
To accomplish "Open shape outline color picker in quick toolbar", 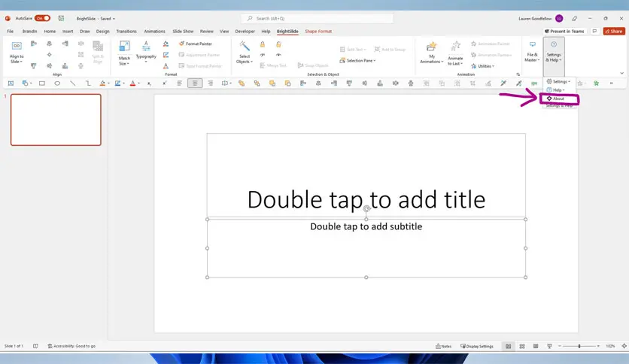I will (x=119, y=83).
